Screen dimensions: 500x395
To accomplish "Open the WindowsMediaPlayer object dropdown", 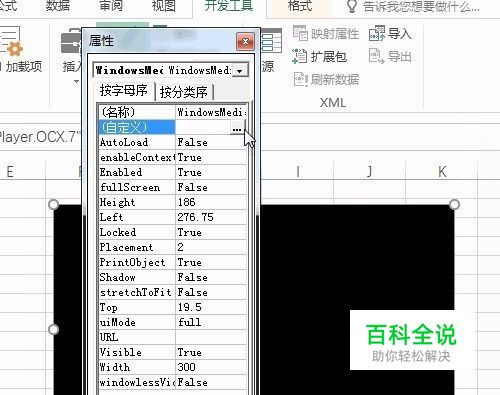I will [x=239, y=71].
